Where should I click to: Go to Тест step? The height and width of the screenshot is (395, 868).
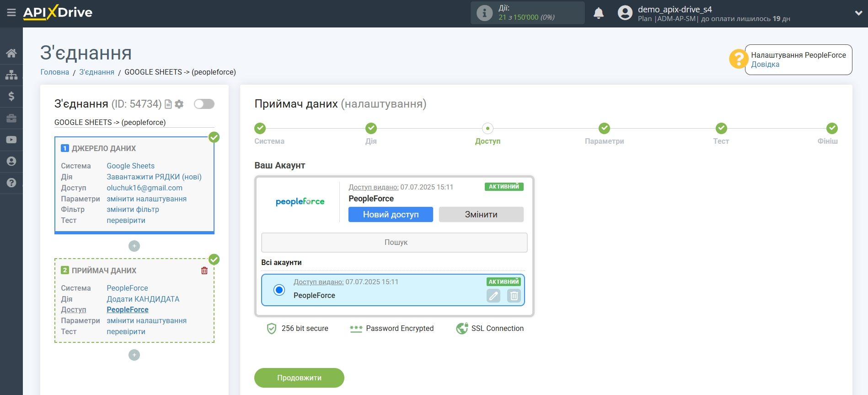(x=721, y=128)
